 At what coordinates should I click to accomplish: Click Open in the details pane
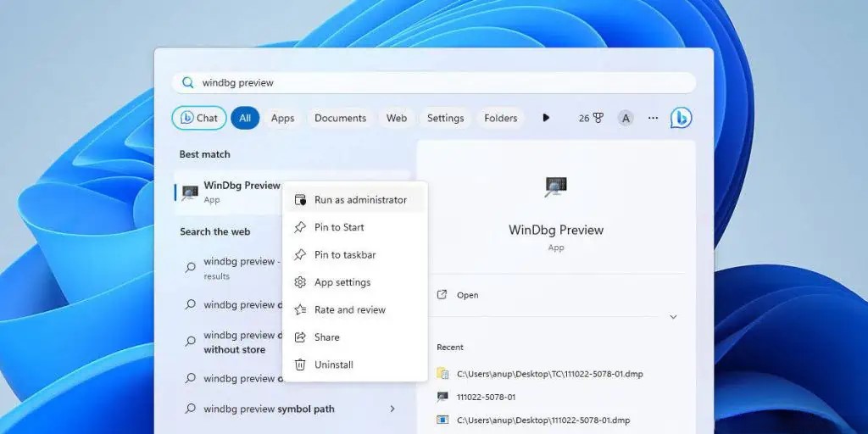(x=467, y=295)
